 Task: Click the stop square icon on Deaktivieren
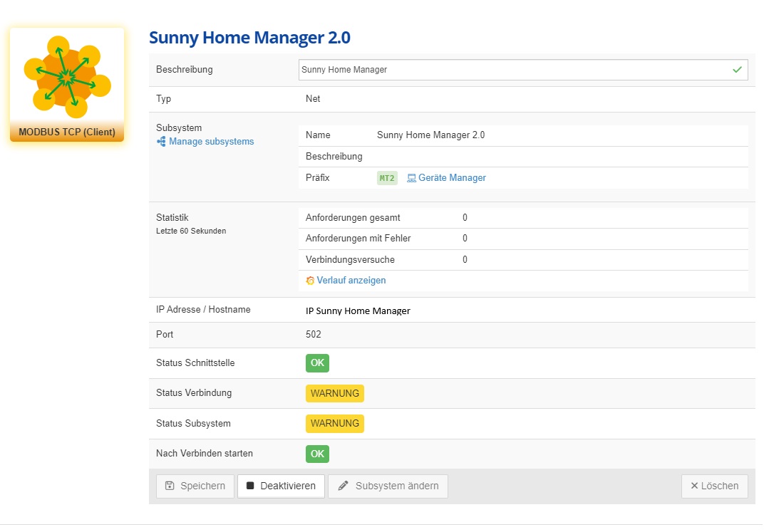coord(250,486)
